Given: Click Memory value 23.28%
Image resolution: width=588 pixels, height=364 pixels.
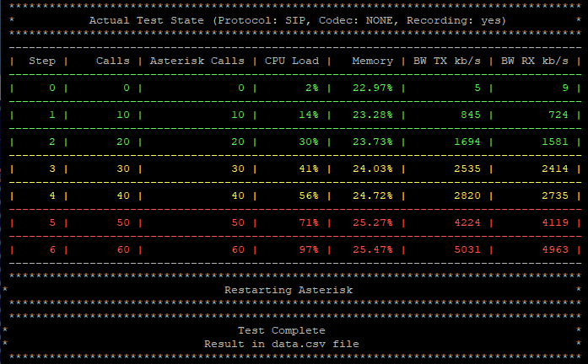Looking at the screenshot, I should coord(372,115).
